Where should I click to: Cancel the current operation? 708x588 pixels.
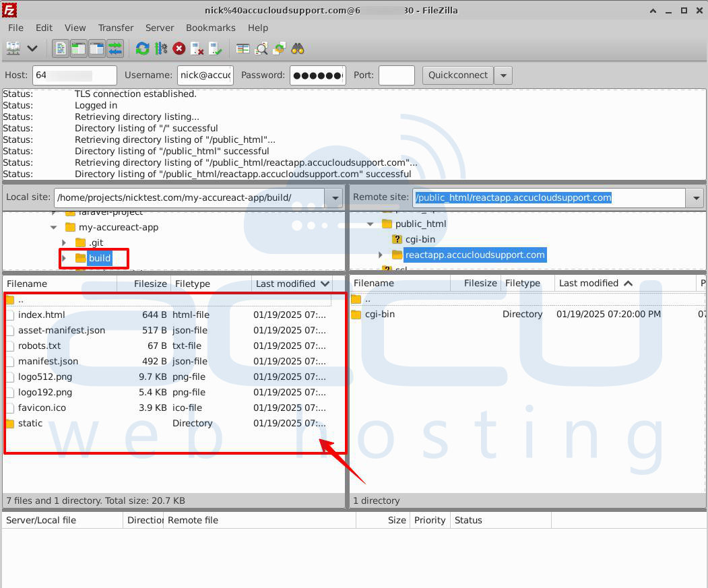click(179, 48)
